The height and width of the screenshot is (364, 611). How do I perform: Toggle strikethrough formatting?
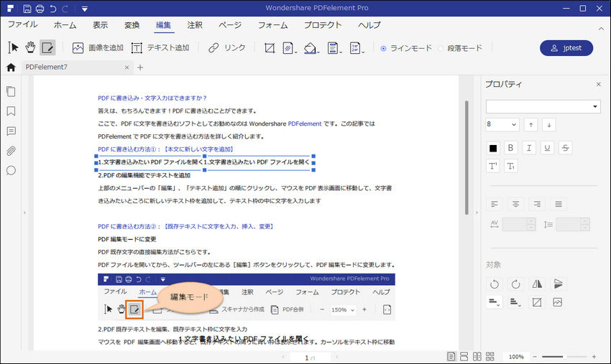point(566,148)
